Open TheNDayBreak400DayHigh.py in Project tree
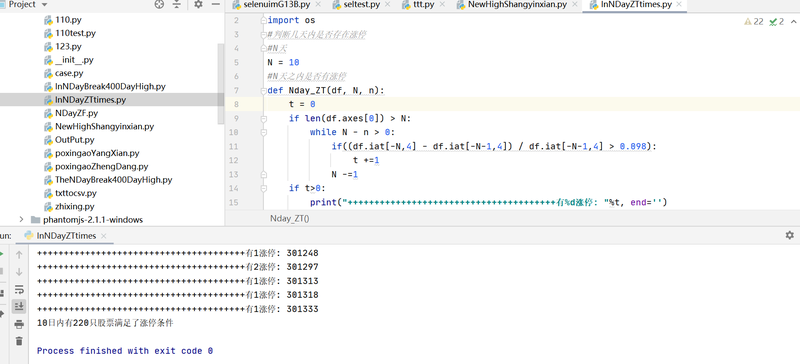The height and width of the screenshot is (364, 800). 114,180
